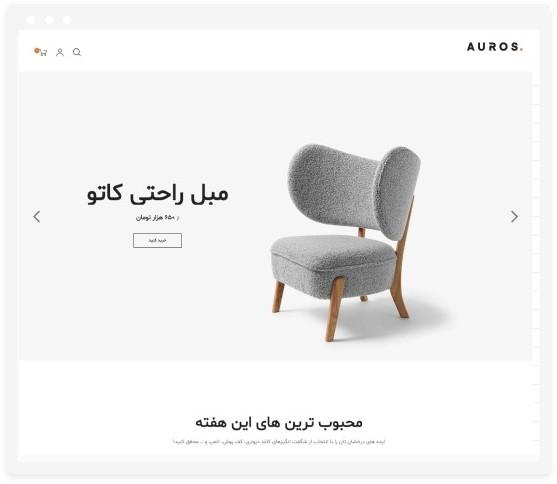This screenshot has width=557, height=484.
Task: Click the gray chair's curved backrest
Action: tap(353, 187)
